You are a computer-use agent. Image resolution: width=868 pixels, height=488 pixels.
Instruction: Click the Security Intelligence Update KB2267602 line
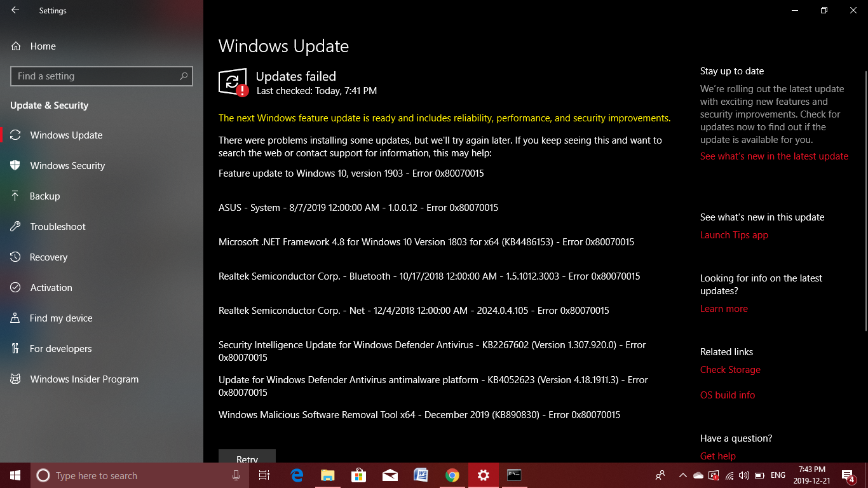(432, 351)
